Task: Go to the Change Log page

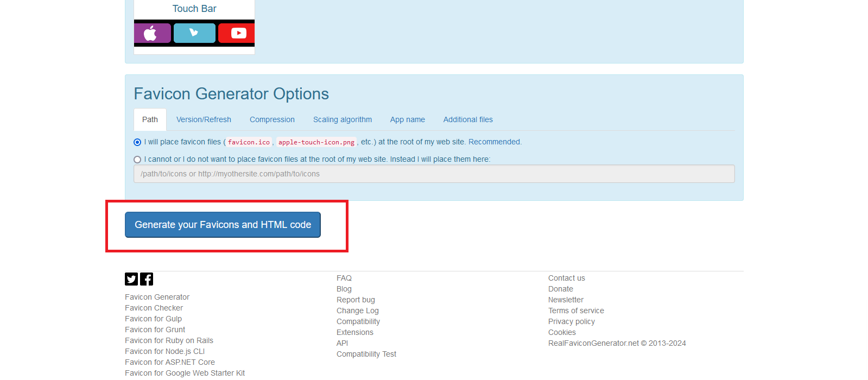Action: coord(357,311)
